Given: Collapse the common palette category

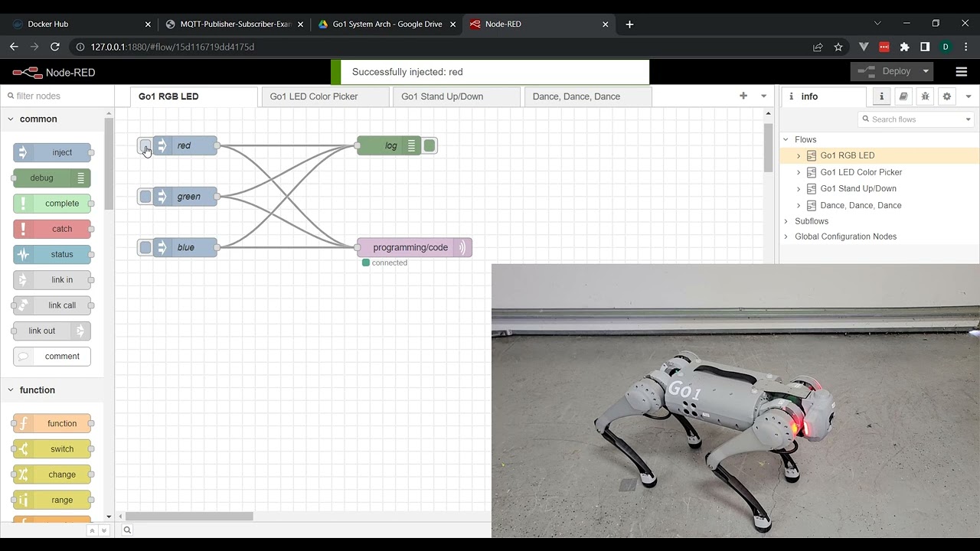Looking at the screenshot, I should pos(11,119).
